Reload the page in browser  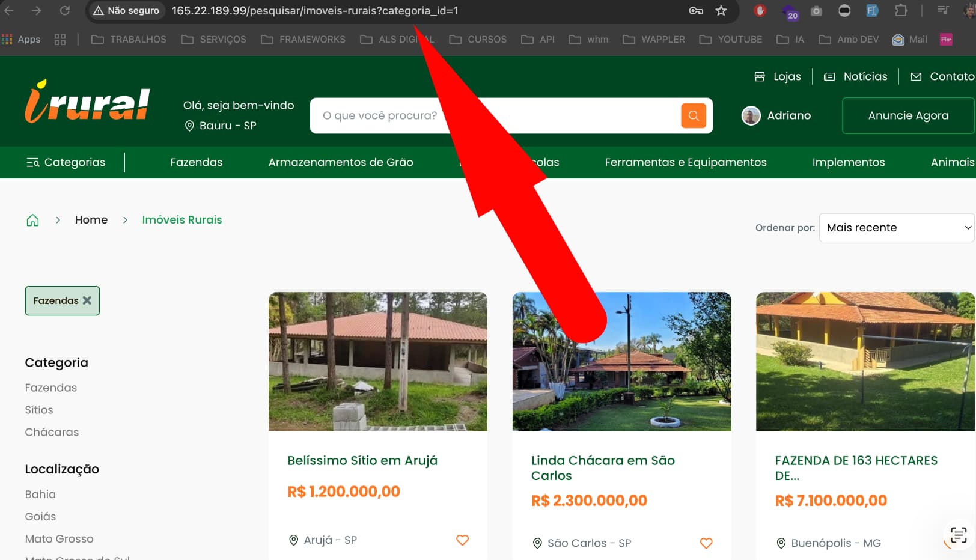(x=65, y=11)
